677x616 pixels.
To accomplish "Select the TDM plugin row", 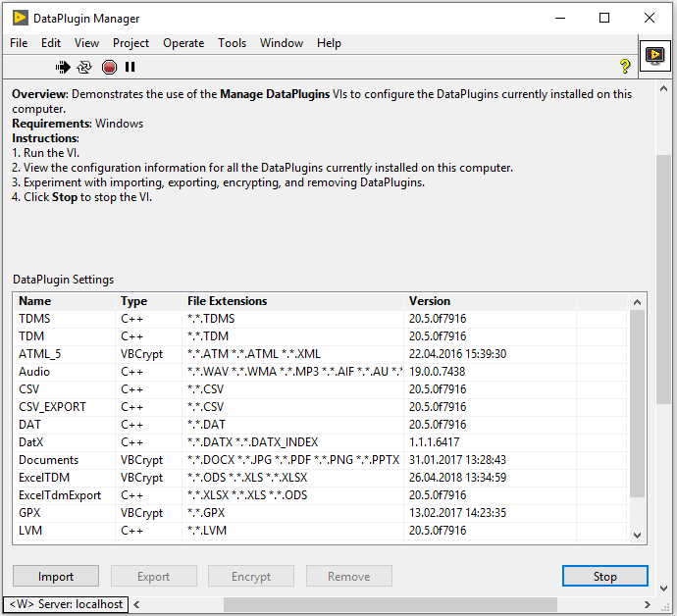I will [x=321, y=336].
